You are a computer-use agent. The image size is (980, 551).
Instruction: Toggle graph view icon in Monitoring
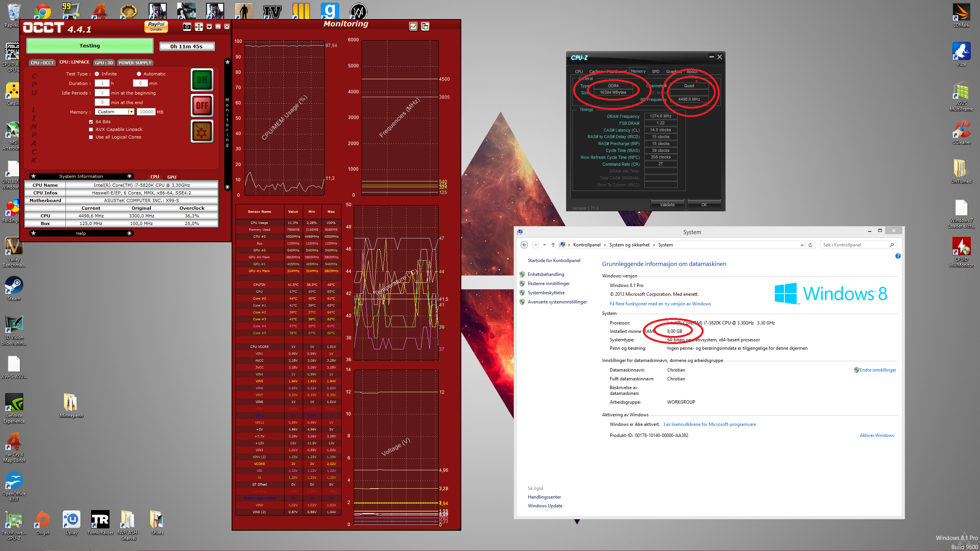click(413, 26)
